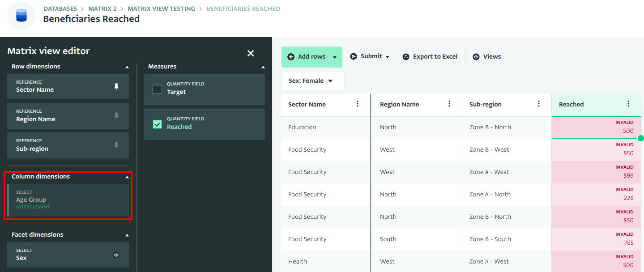Click Export to Excel
Image resolution: width=644 pixels, height=272 pixels.
tap(430, 56)
